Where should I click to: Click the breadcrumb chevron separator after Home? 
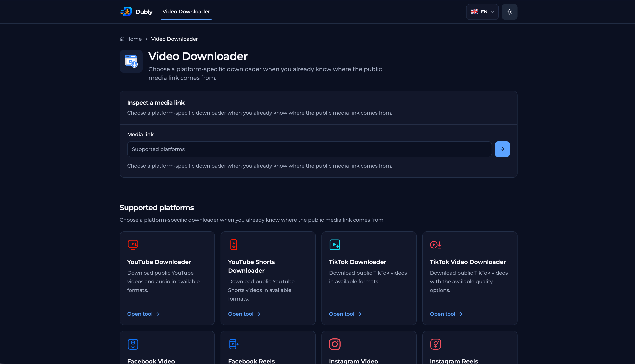(x=146, y=39)
